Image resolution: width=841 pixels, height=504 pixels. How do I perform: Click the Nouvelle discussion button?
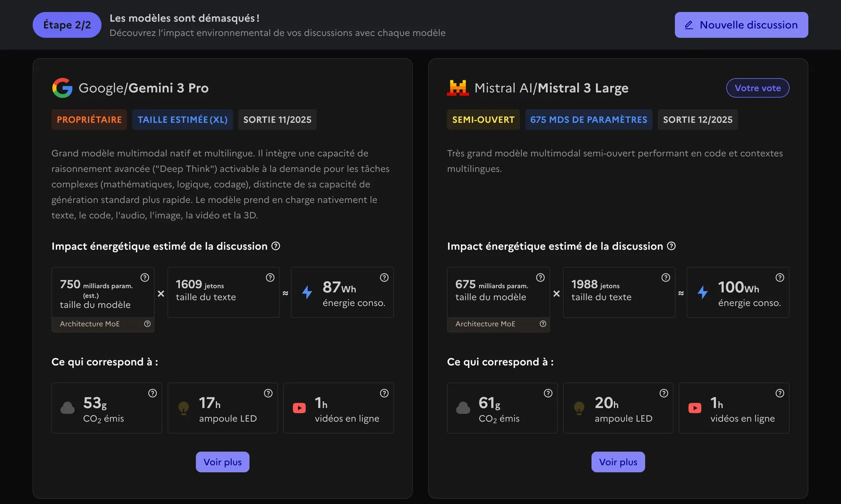[741, 25]
